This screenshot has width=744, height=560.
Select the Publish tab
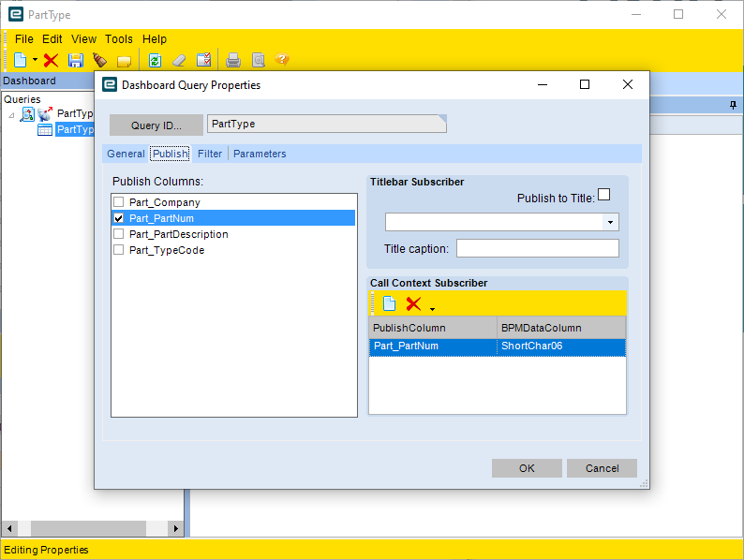[170, 154]
